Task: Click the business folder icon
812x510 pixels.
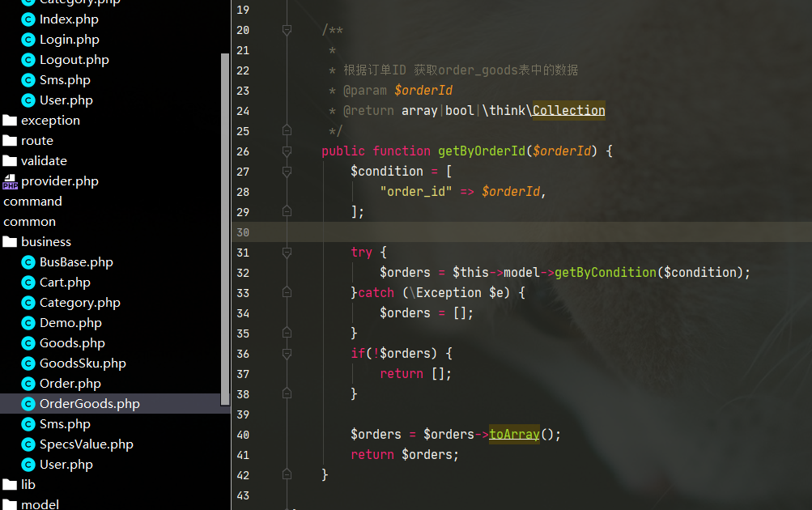Action: (x=10, y=242)
